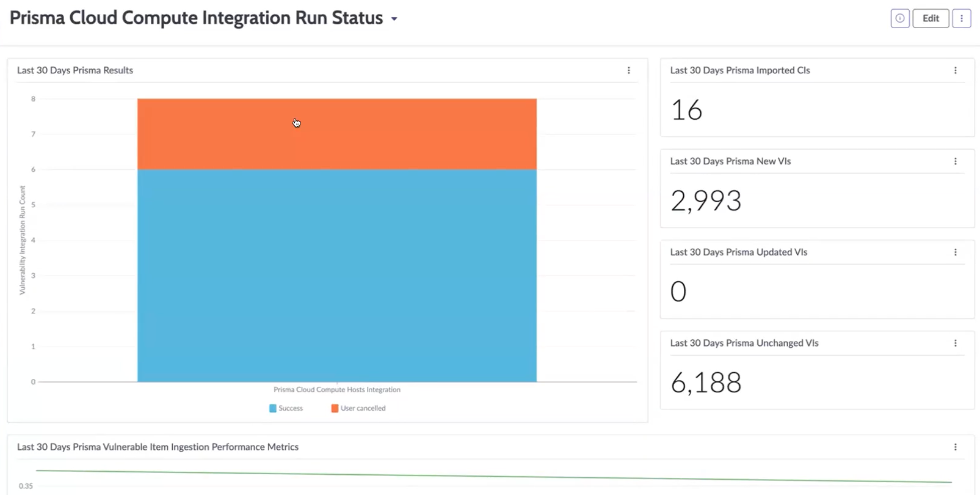Open the dashboard info icon

900,18
